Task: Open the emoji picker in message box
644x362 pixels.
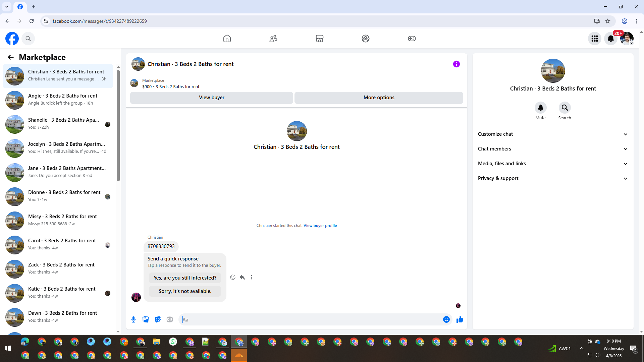Action: click(x=446, y=319)
